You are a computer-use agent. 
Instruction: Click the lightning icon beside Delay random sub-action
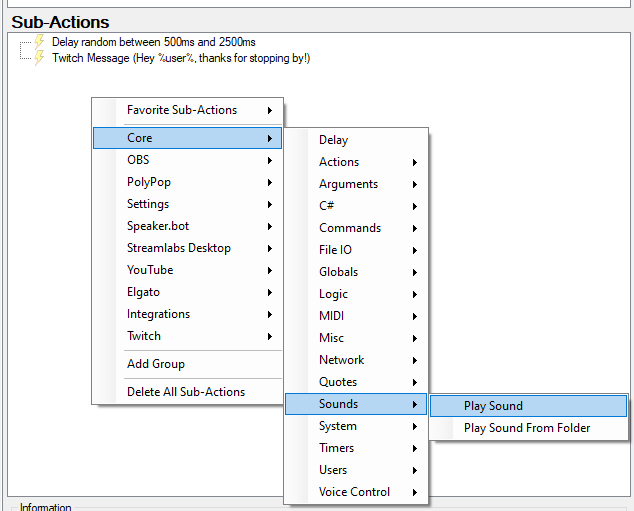click(39, 42)
